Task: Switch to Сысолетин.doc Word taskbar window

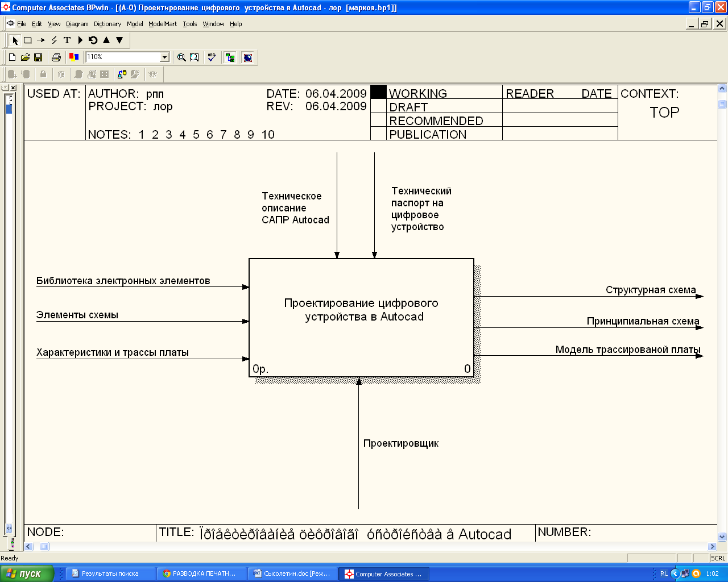Action: coord(293,573)
